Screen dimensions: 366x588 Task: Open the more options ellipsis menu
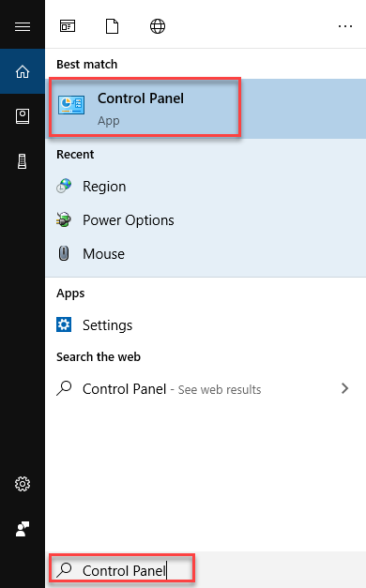pyautogui.click(x=345, y=26)
